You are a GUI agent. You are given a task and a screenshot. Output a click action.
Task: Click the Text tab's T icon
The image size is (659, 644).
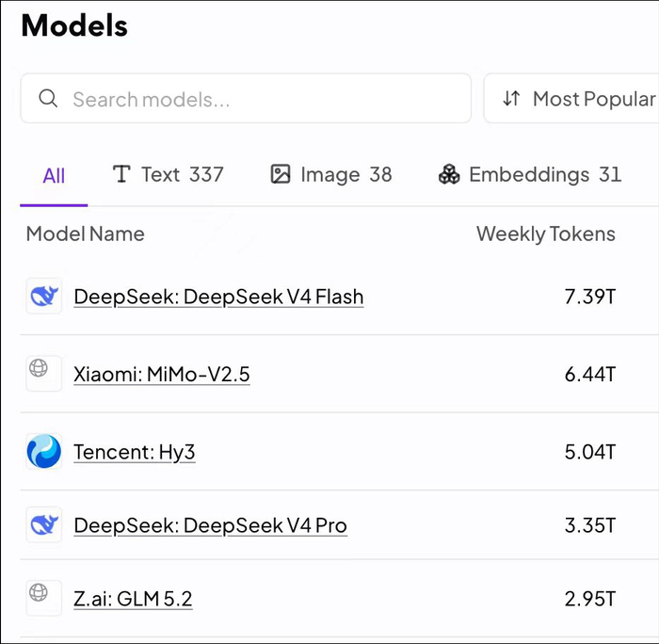click(121, 174)
